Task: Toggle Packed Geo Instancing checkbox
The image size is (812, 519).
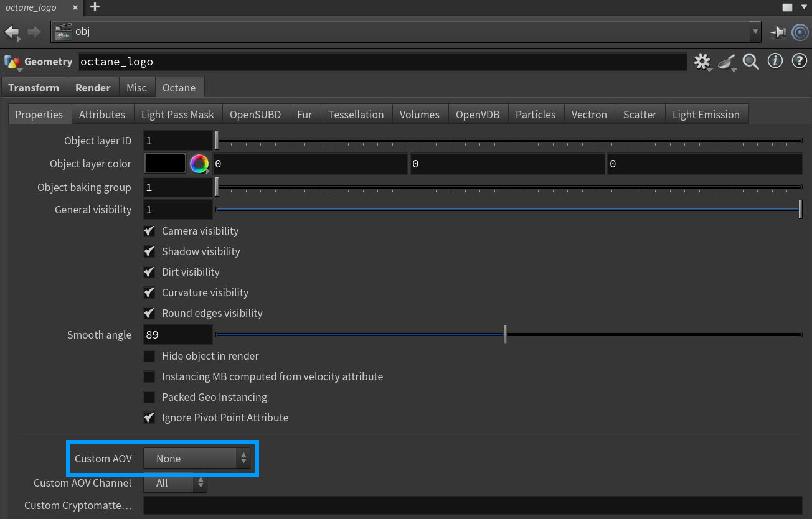Action: (149, 397)
